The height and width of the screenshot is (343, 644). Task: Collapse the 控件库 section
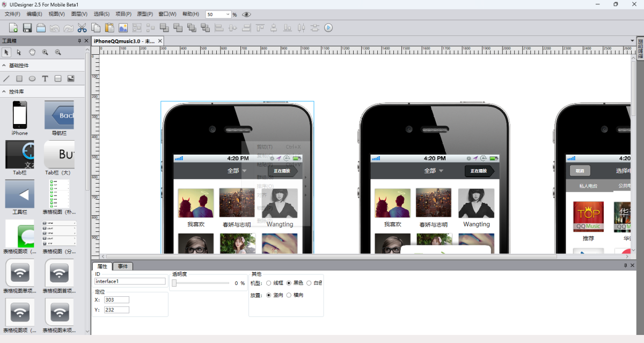4,92
